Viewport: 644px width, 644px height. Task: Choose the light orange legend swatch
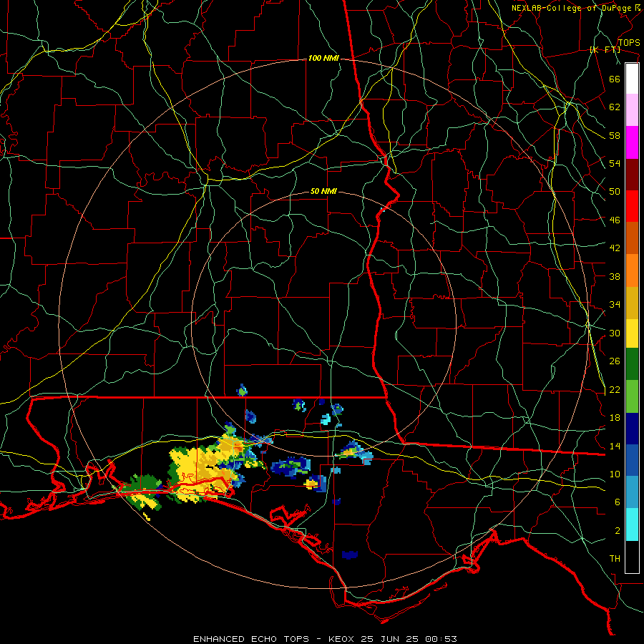(x=632, y=270)
